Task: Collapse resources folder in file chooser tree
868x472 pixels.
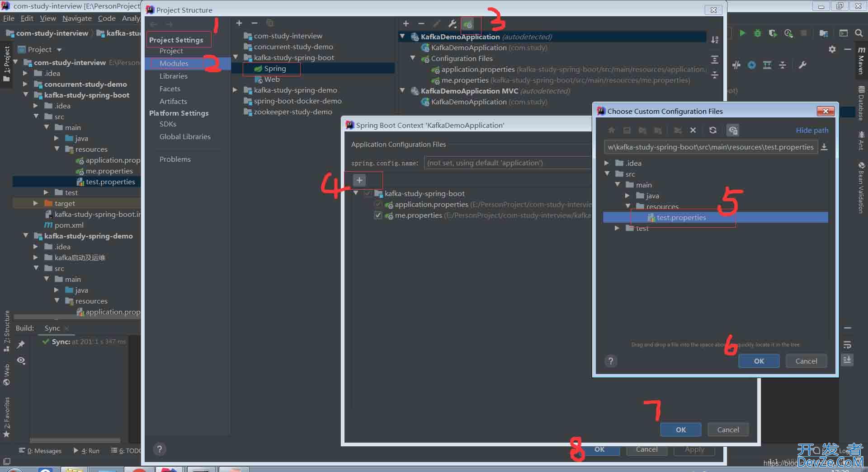Action: pos(628,206)
